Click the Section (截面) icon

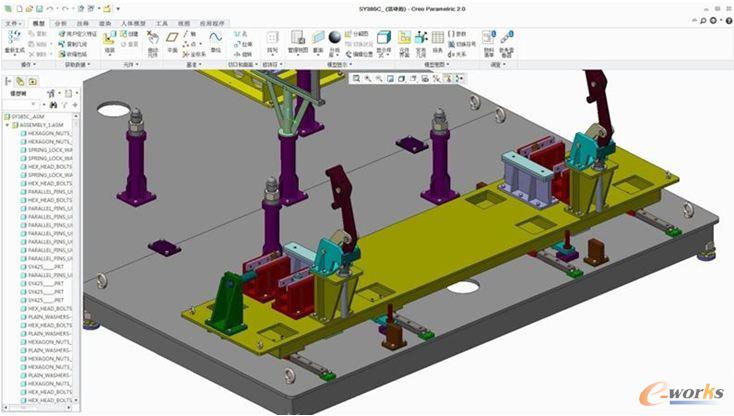[x=318, y=39]
